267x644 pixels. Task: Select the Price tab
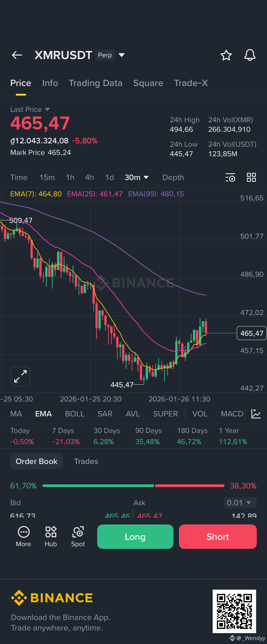click(21, 83)
